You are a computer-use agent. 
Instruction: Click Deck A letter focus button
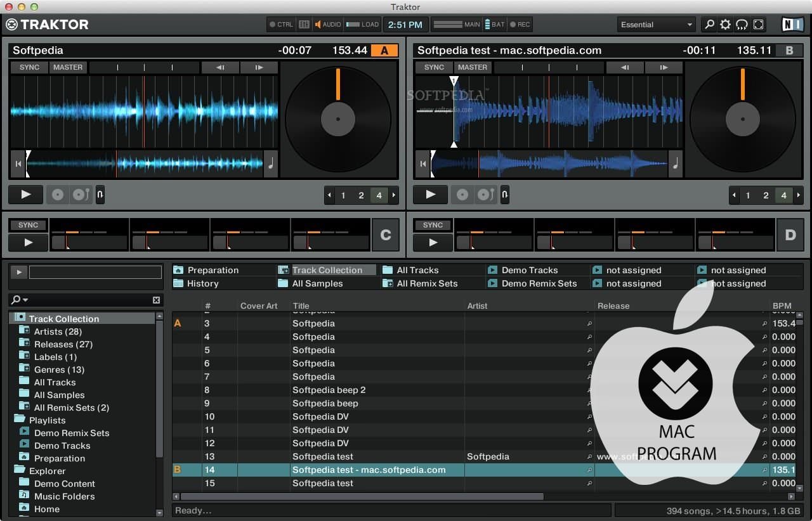click(384, 51)
